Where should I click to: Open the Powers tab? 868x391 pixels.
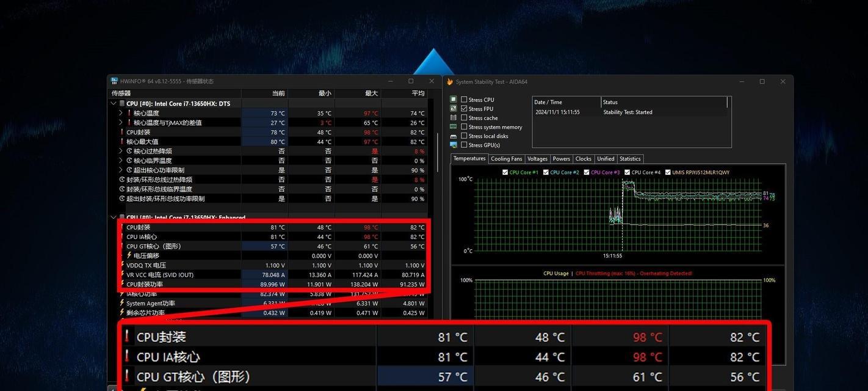click(x=562, y=159)
